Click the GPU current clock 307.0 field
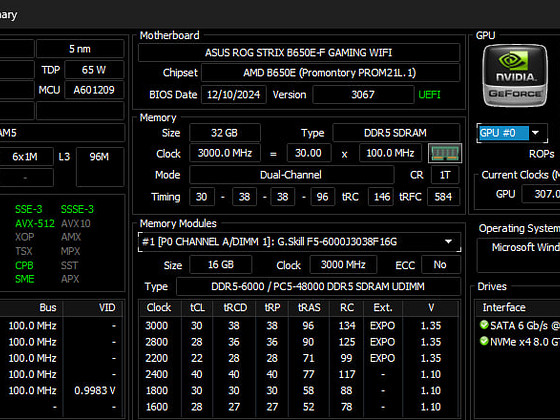 coord(541,194)
